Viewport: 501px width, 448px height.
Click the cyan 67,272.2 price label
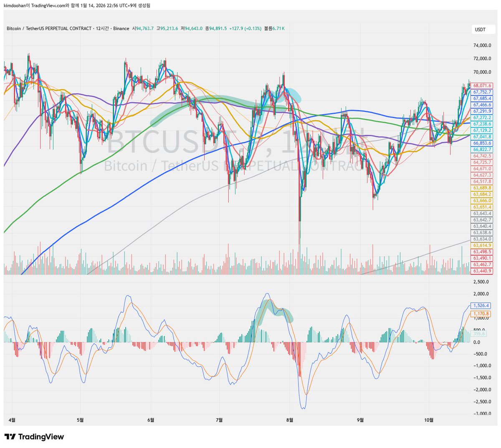tap(482, 118)
